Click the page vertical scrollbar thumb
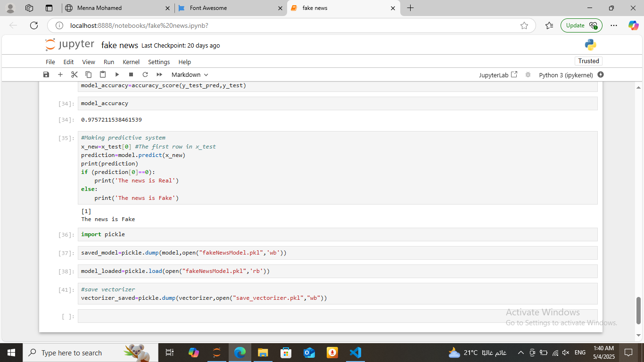The height and width of the screenshot is (362, 644). (639, 310)
